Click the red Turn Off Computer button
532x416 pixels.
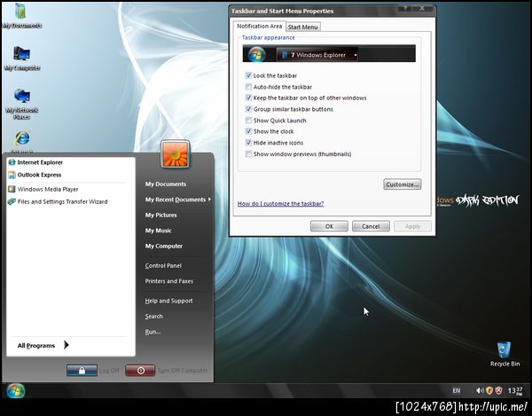tap(140, 371)
